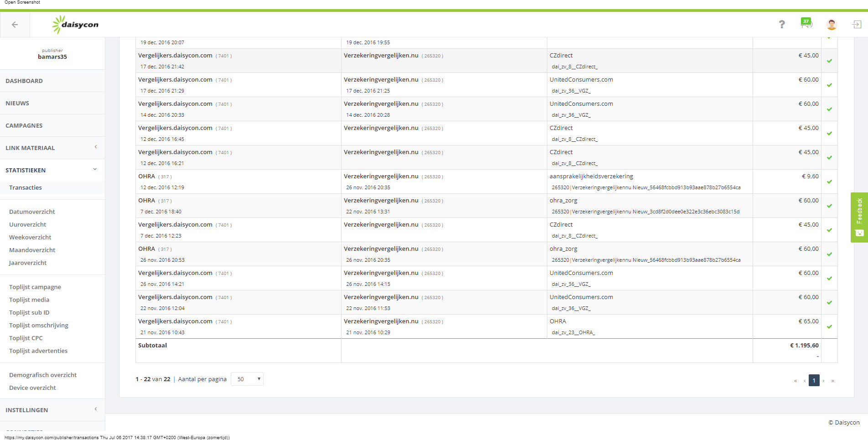The width and height of the screenshot is (868, 440).
Task: Open Weekoverzicht report
Action: point(30,237)
